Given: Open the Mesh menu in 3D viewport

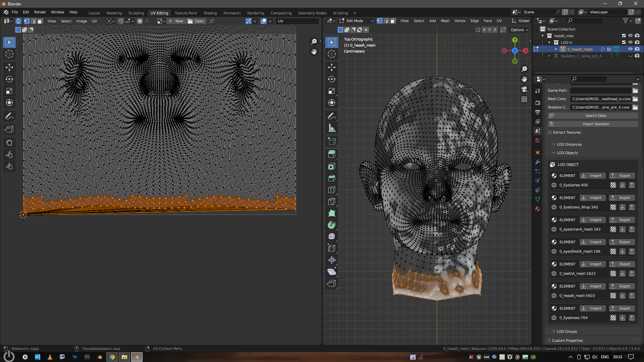Looking at the screenshot, I should [x=445, y=21].
